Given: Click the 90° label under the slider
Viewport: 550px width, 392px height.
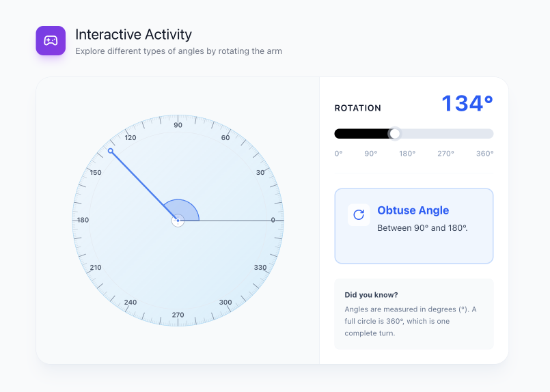Looking at the screenshot, I should [x=370, y=154].
